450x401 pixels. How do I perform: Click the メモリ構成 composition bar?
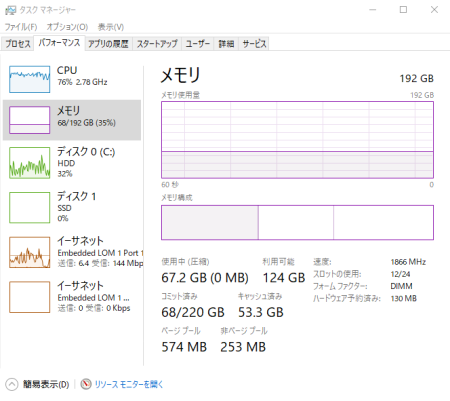coord(297,222)
